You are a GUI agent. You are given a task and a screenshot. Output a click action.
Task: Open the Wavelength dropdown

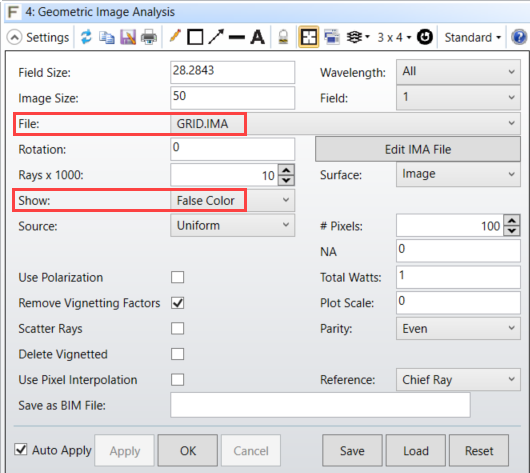[458, 72]
